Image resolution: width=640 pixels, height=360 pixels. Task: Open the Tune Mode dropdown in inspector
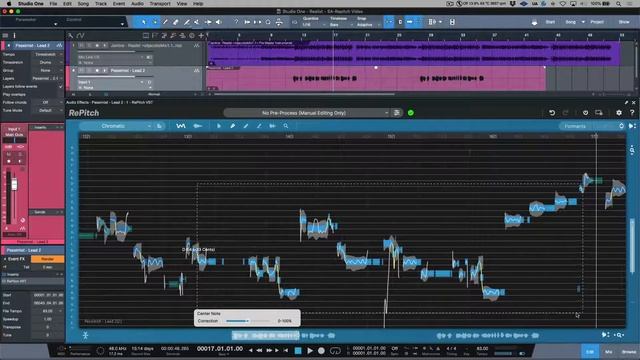coord(48,110)
